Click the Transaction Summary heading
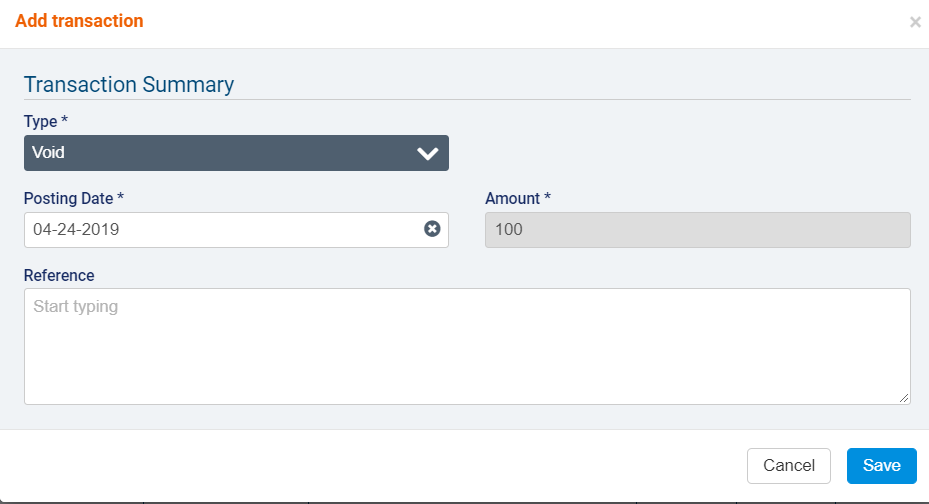Screen dimensions: 929x504 (x=129, y=84)
